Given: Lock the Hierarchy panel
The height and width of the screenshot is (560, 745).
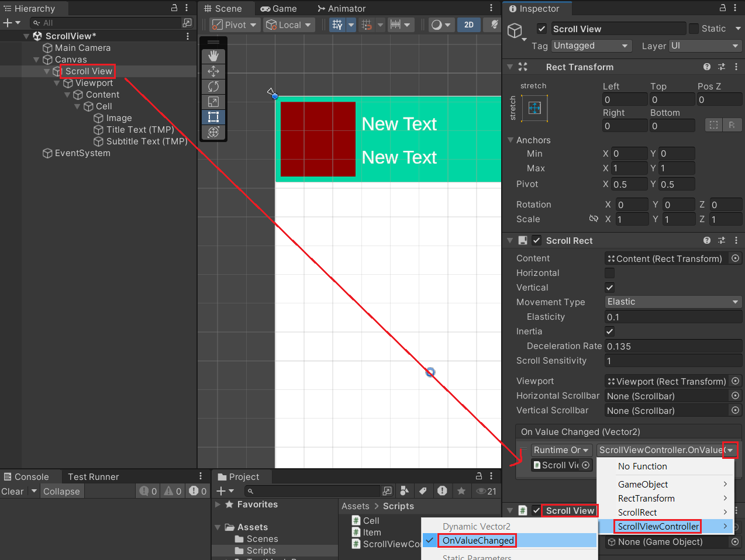Looking at the screenshot, I should pos(174,8).
